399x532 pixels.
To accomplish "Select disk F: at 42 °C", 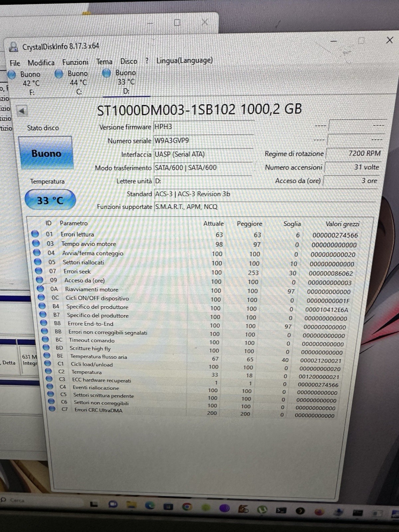I will [x=26, y=83].
